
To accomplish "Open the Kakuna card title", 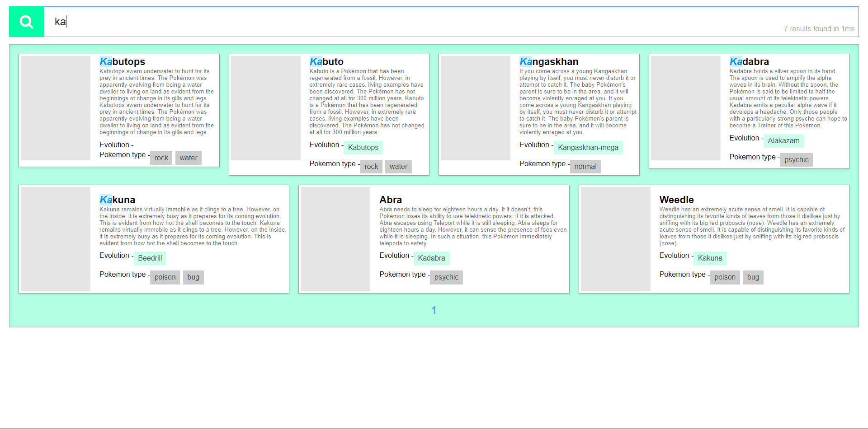I will pyautogui.click(x=117, y=200).
